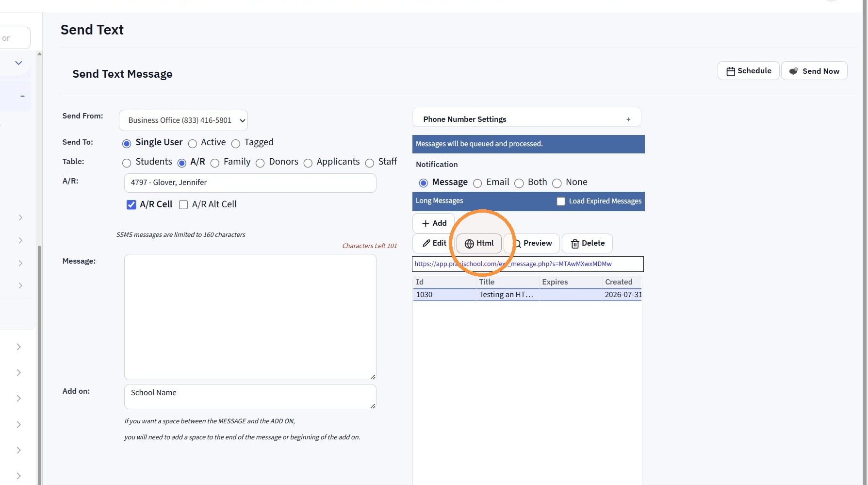Click the created date 2026-07-31 cell
868x485 pixels.
(622, 295)
